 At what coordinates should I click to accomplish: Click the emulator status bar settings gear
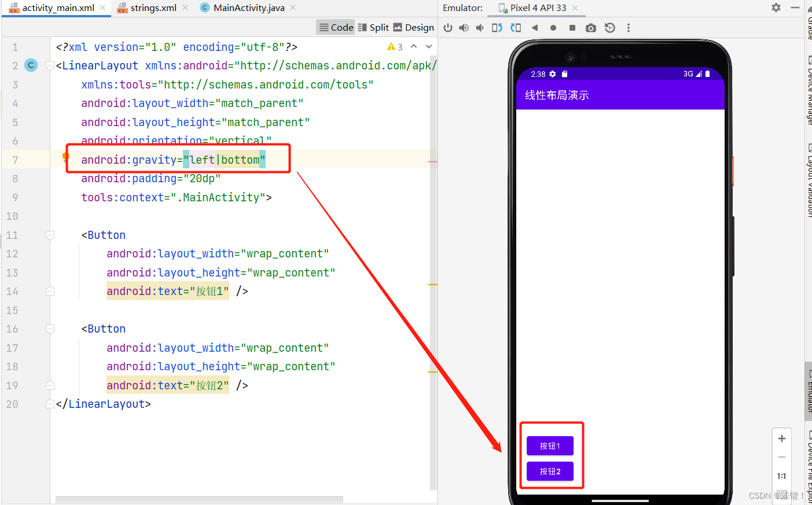(553, 74)
